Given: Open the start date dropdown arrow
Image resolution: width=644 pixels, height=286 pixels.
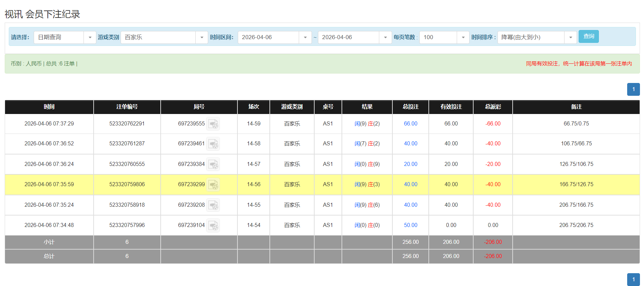Looking at the screenshot, I should point(305,37).
